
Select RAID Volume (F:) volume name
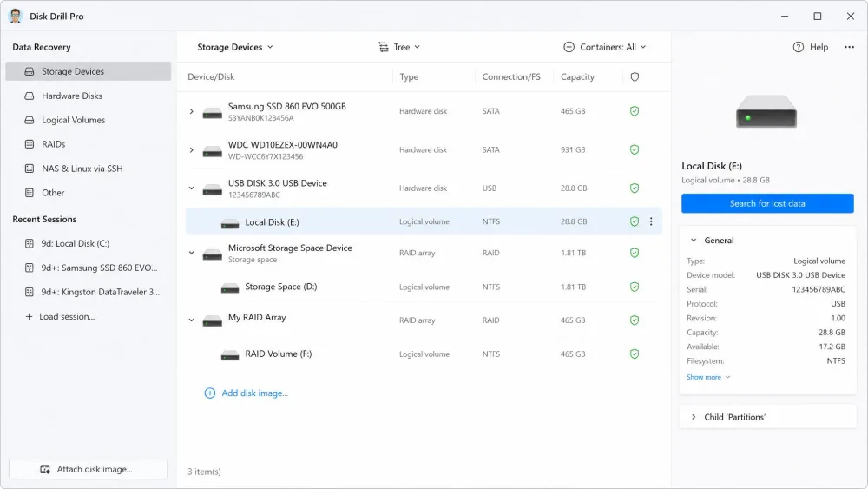point(279,354)
